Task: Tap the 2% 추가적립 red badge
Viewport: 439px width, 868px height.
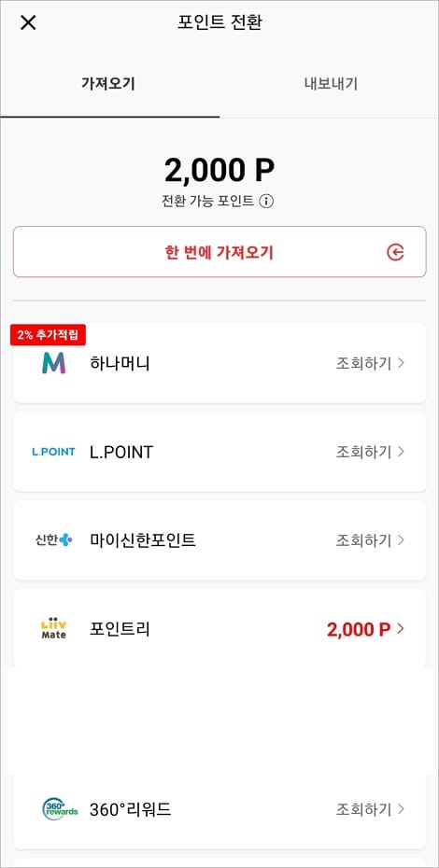Action: tap(49, 335)
